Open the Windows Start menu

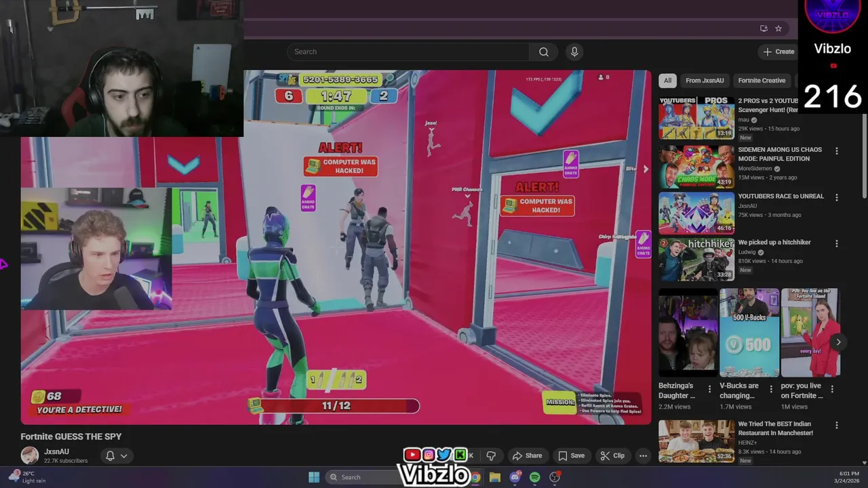point(314,477)
